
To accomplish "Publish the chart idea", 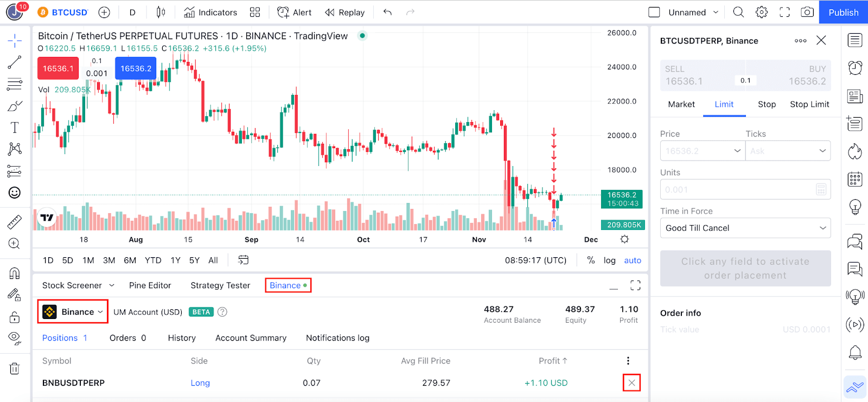I will [844, 12].
